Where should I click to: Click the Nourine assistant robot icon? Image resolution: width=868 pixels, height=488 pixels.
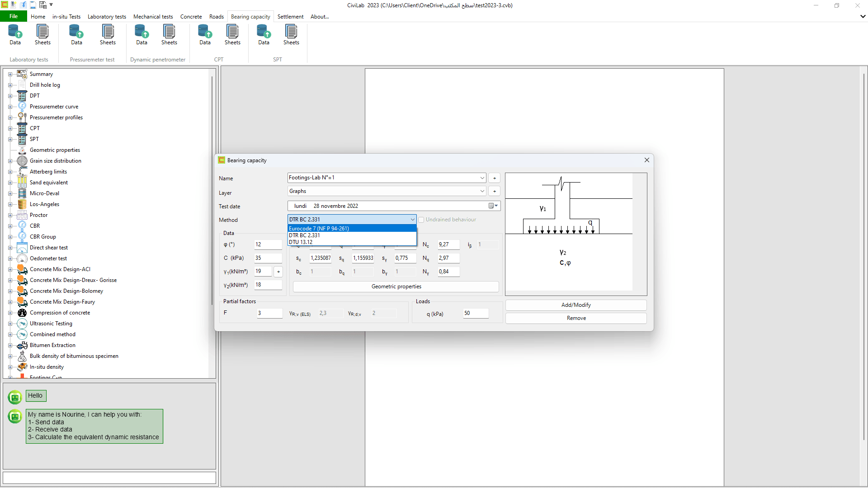click(x=15, y=416)
